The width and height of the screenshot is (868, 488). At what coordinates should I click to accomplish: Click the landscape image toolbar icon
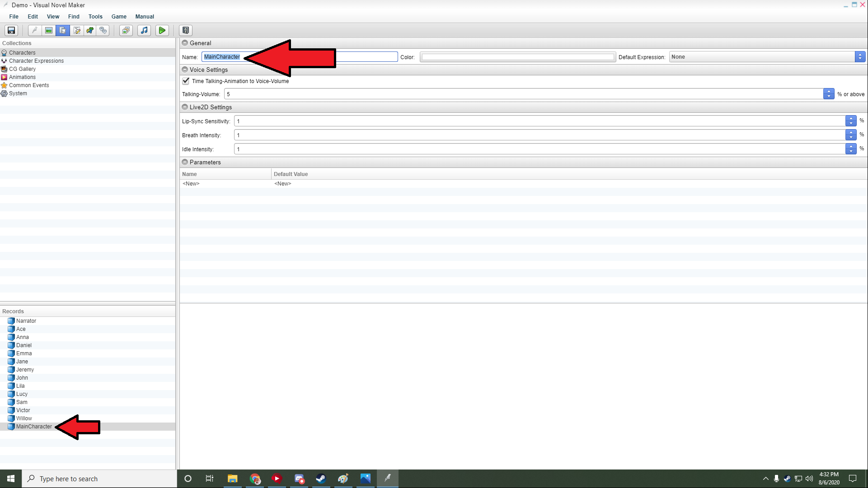49,30
